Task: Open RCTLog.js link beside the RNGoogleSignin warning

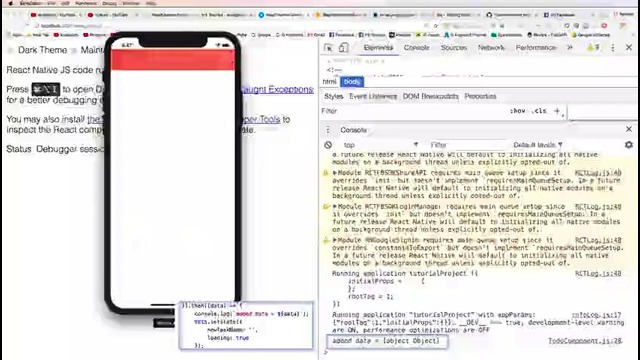Action: point(598,240)
